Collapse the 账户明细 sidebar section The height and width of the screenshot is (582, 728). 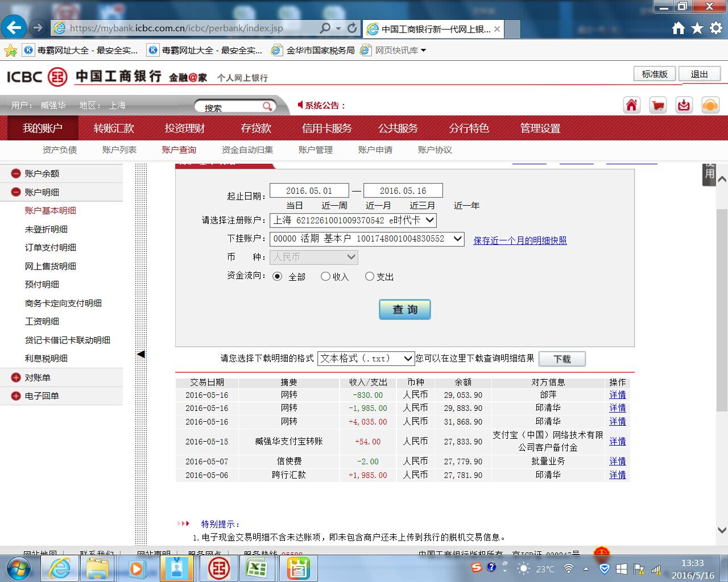click(16, 192)
